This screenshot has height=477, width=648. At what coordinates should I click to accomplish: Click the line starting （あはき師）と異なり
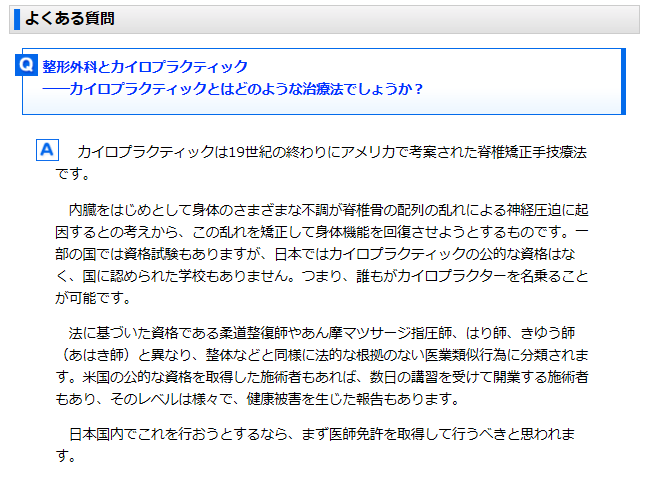click(324, 355)
